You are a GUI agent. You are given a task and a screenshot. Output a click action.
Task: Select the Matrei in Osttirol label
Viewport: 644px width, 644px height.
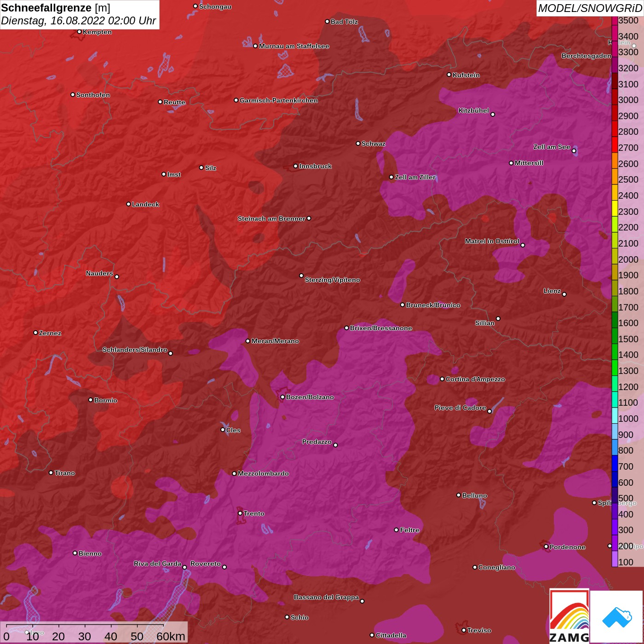coord(492,241)
